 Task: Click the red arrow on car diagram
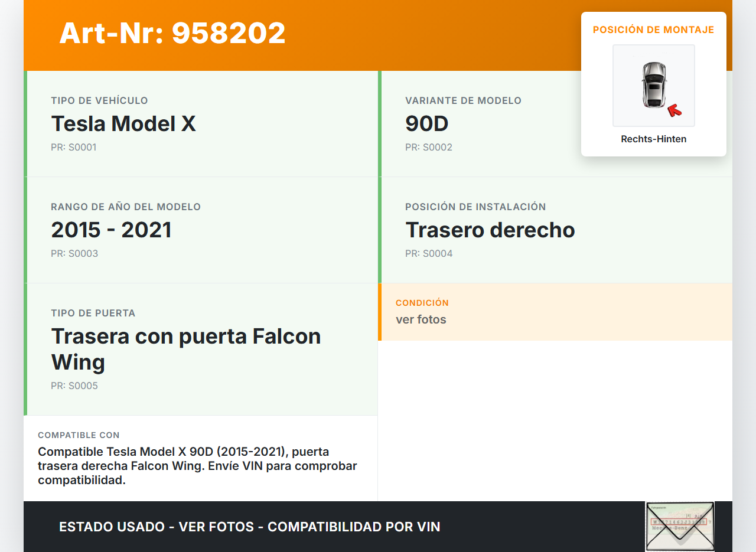pos(674,110)
